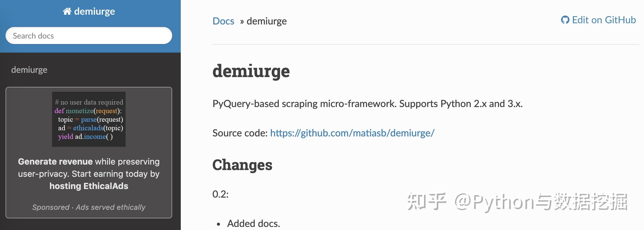Click the main demiurge page heading
This screenshot has width=644, height=230.
click(251, 71)
